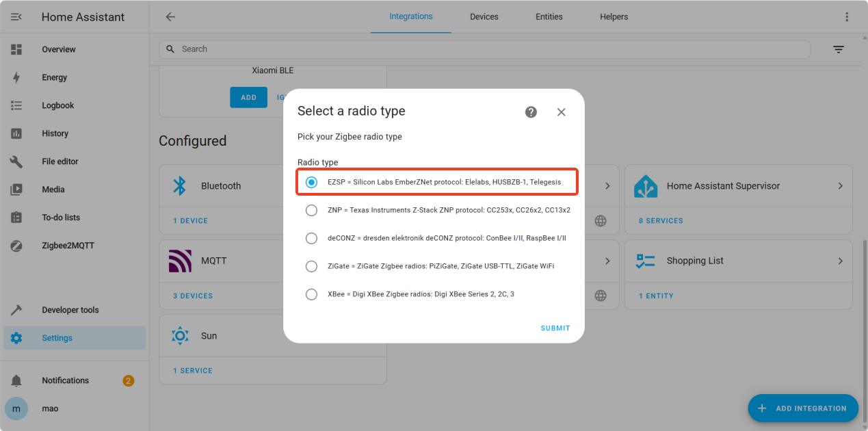Collapse the sidebar menu icon
Viewport: 868px width, 431px height.
click(16, 16)
